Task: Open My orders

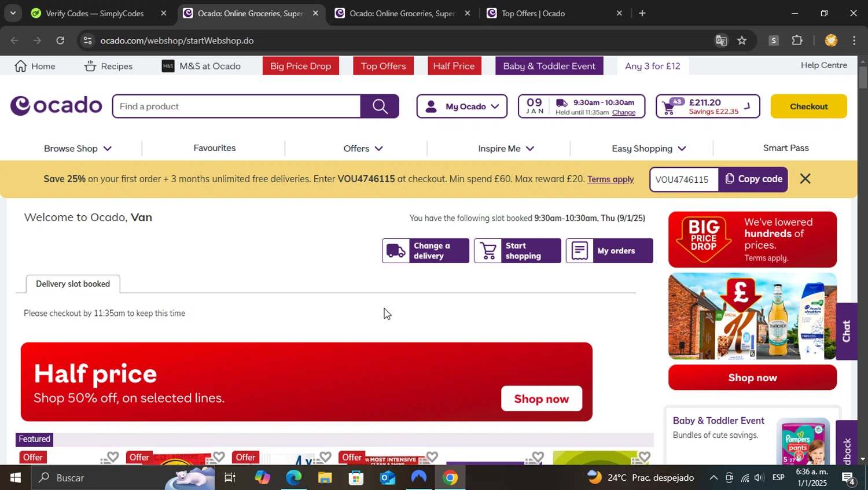Action: [x=609, y=251]
